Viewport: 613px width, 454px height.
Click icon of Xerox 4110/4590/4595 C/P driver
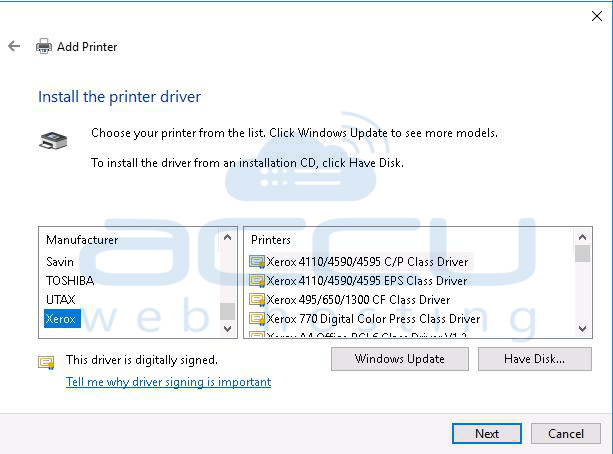point(257,262)
